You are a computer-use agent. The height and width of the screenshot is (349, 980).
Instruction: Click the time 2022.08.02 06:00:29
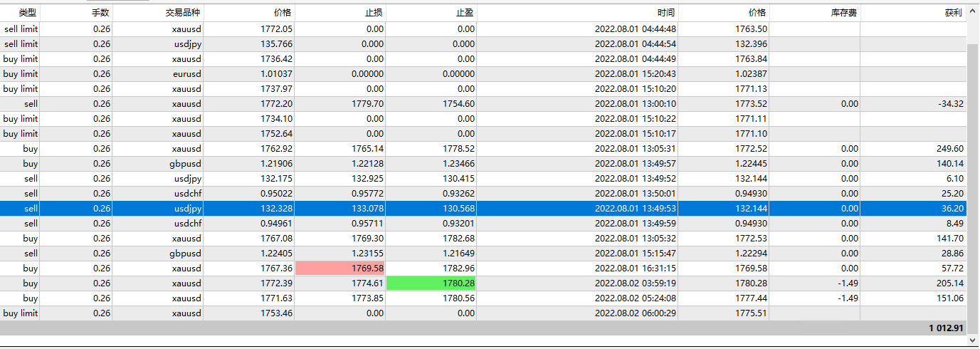636,313
